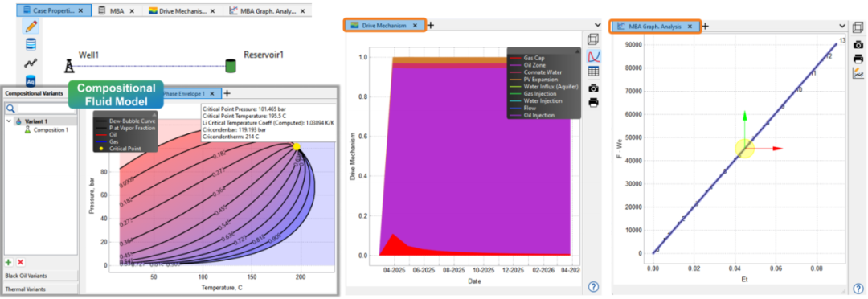The height and width of the screenshot is (299, 868).
Task: Open the tab list dropdown in MBA Graph. Analysis panel
Action: pyautogui.click(x=842, y=26)
